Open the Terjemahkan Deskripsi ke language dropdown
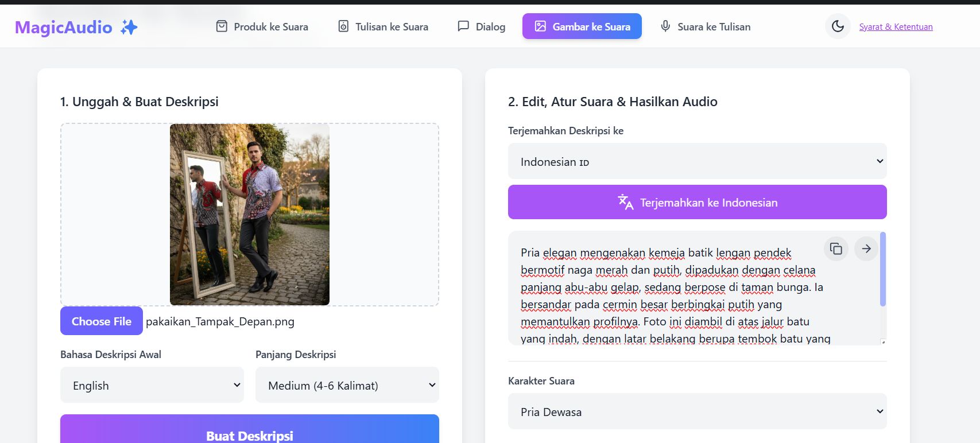This screenshot has height=443, width=980. click(697, 161)
